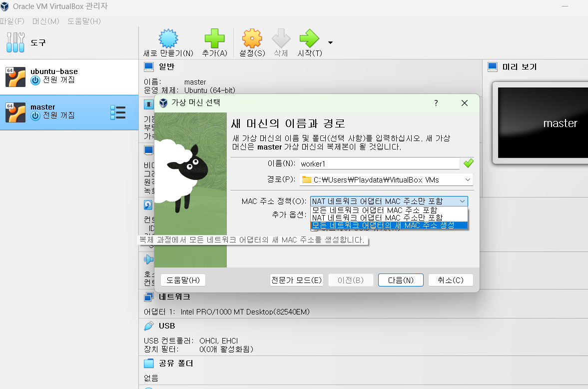Click the USB section icon
Screen dimensions: 588x389
tap(149, 326)
